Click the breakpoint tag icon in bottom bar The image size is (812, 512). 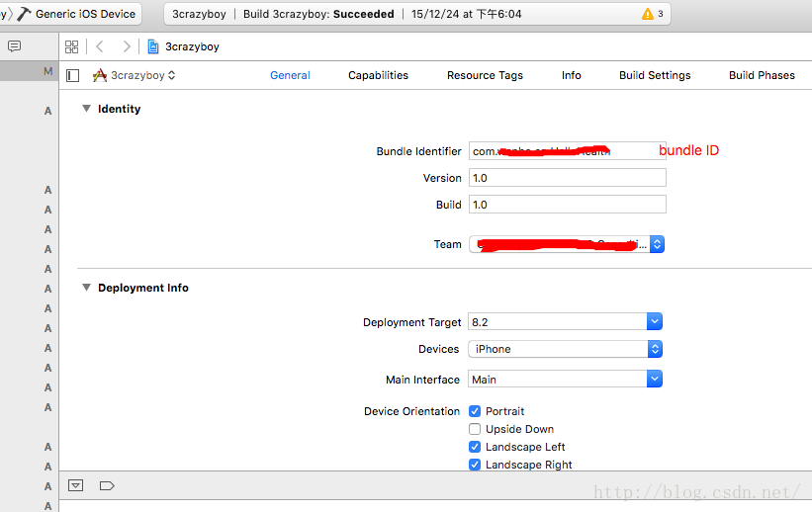(x=107, y=485)
